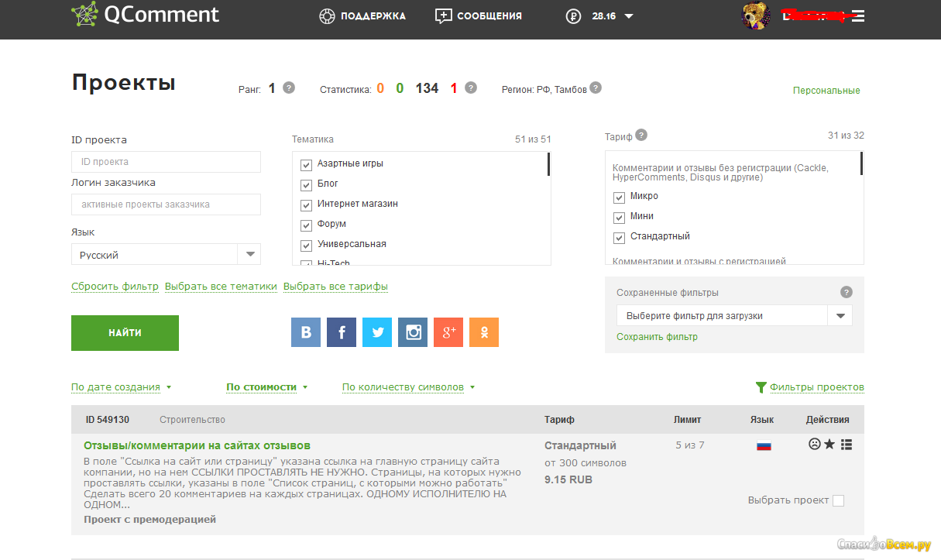Click help icon next to Регион

pos(596,88)
